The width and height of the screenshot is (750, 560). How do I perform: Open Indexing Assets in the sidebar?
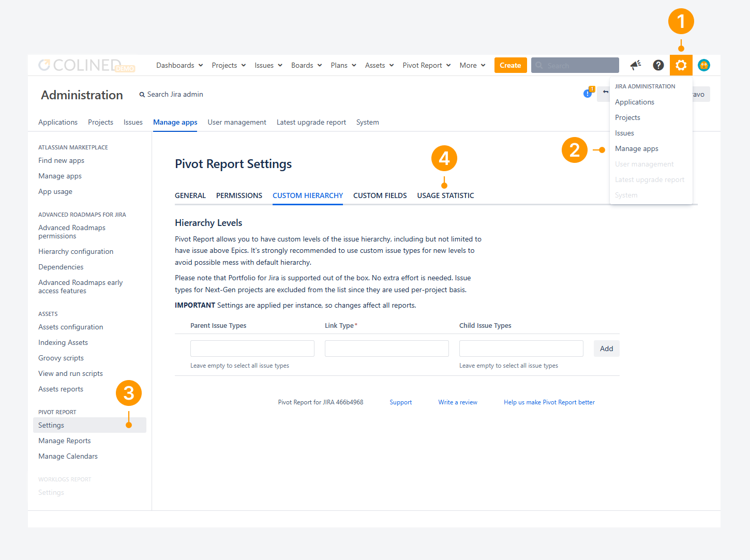pyautogui.click(x=63, y=342)
